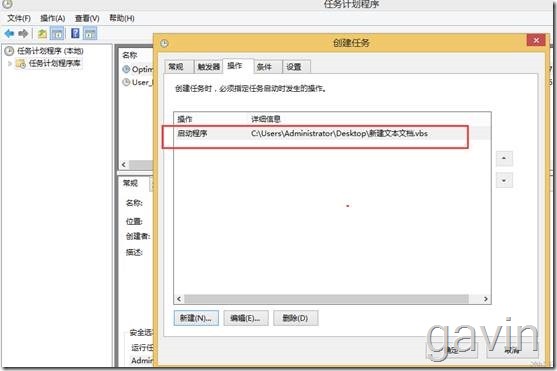The image size is (557, 371).
Task: Click the task icon beside Optim entry
Action: 126,69
